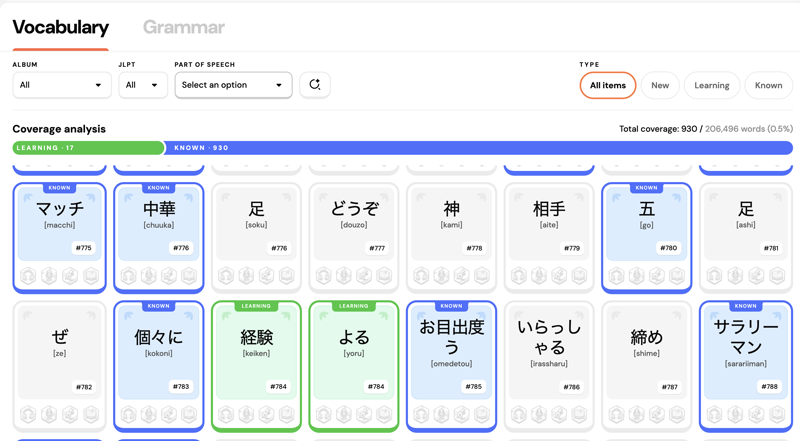Click the KNOWN label on 五 card
Image resolution: width=800 pixels, height=441 pixels.
point(646,188)
